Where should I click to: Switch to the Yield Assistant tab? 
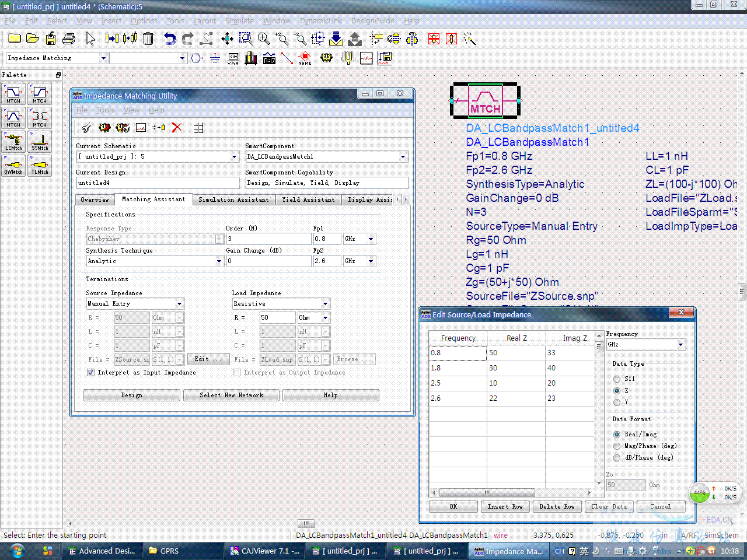(x=308, y=199)
